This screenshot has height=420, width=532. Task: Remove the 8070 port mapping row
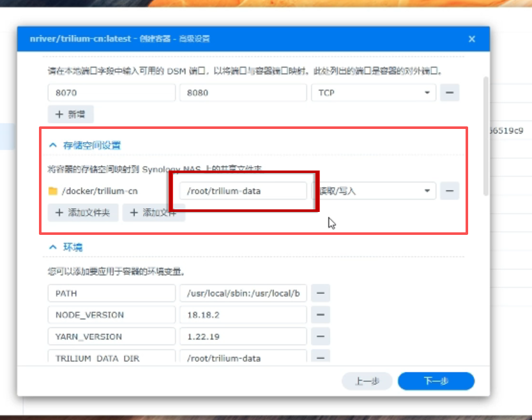tap(450, 93)
